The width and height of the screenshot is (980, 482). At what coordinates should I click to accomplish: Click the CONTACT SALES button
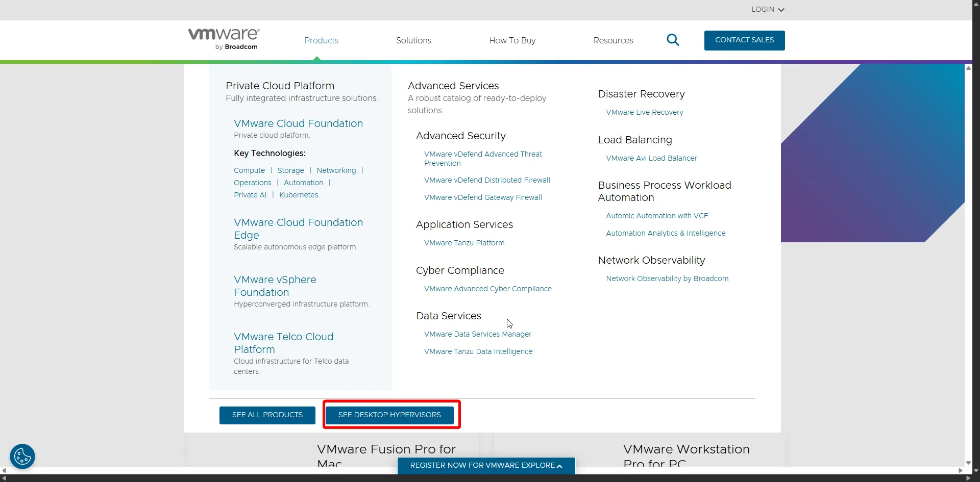[x=745, y=40]
